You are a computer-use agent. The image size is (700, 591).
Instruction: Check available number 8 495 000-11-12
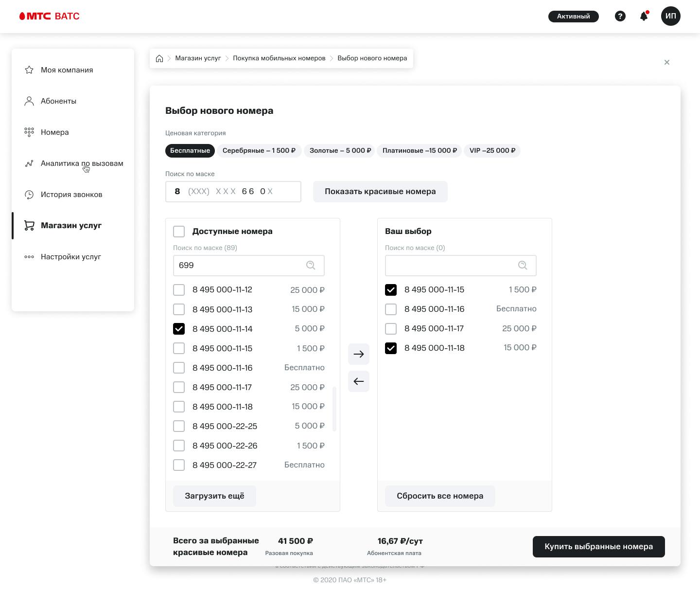coord(179,290)
